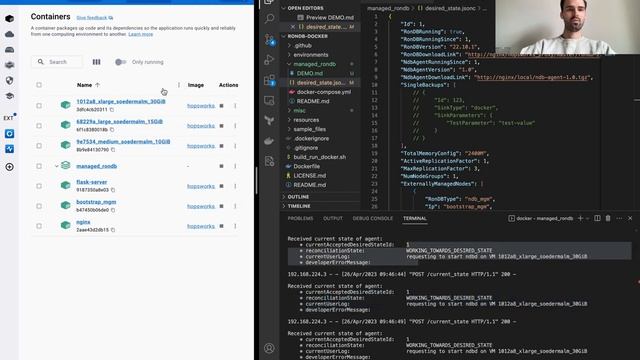Switch to PROBLEMS panel tab
Screen dimensions: 640x360
click(x=300, y=218)
